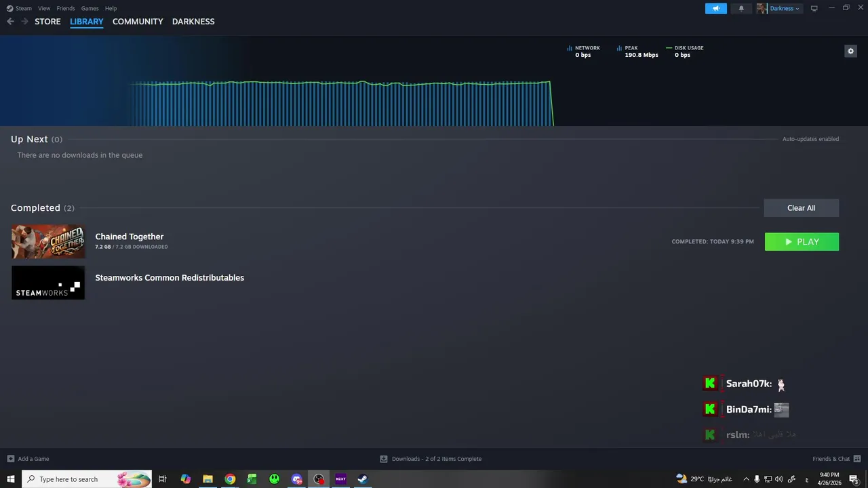Open the Darkness account dropdown
Viewport: 868px width, 488px height.
(x=785, y=8)
